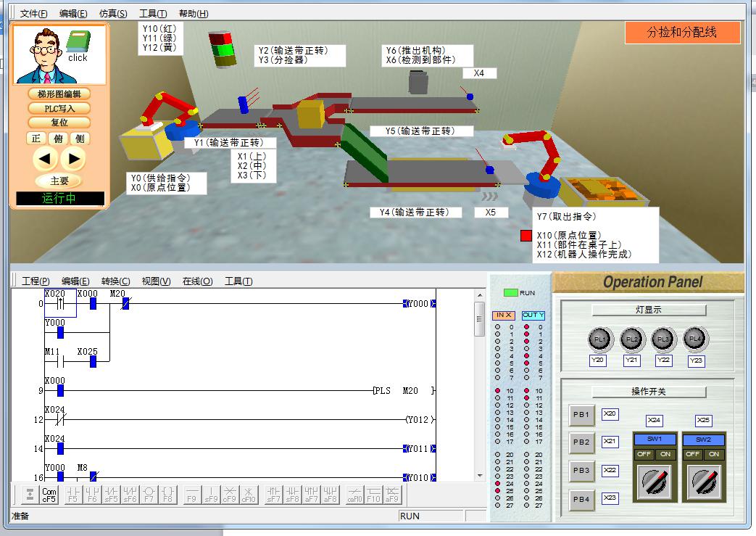Insert falling pulse contact sF8 icon
The height and width of the screenshot is (536, 756).
(292, 495)
